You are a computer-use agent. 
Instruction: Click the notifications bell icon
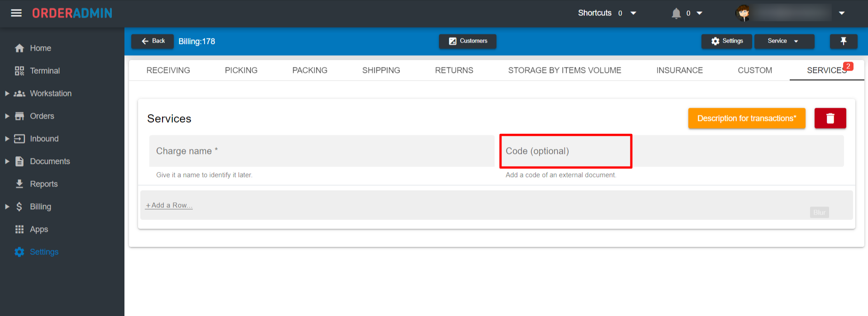(676, 13)
